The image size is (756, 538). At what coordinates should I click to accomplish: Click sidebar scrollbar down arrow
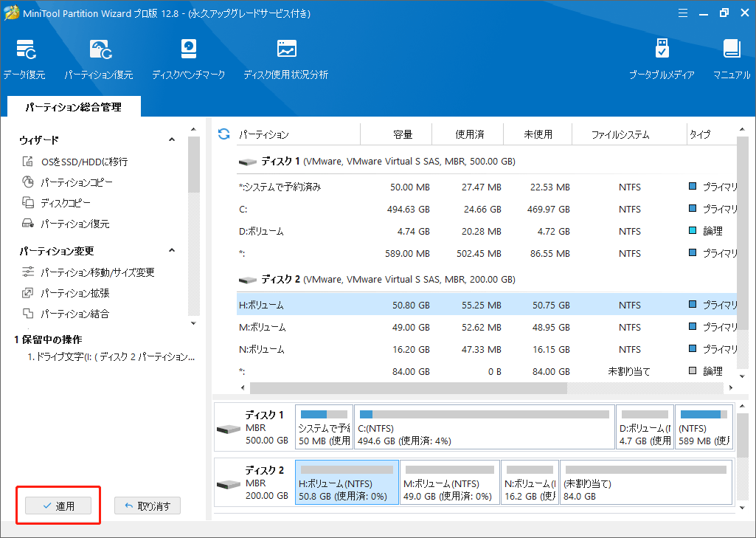point(193,323)
